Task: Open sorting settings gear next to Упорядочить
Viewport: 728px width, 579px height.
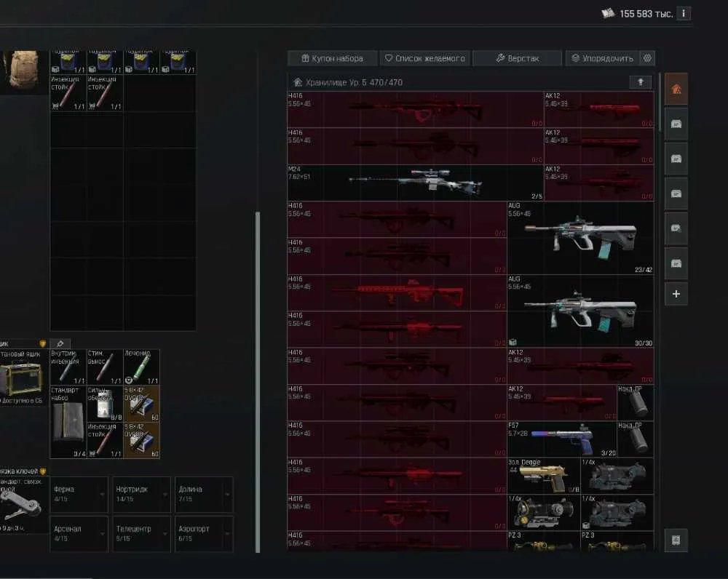Action: coord(647,58)
